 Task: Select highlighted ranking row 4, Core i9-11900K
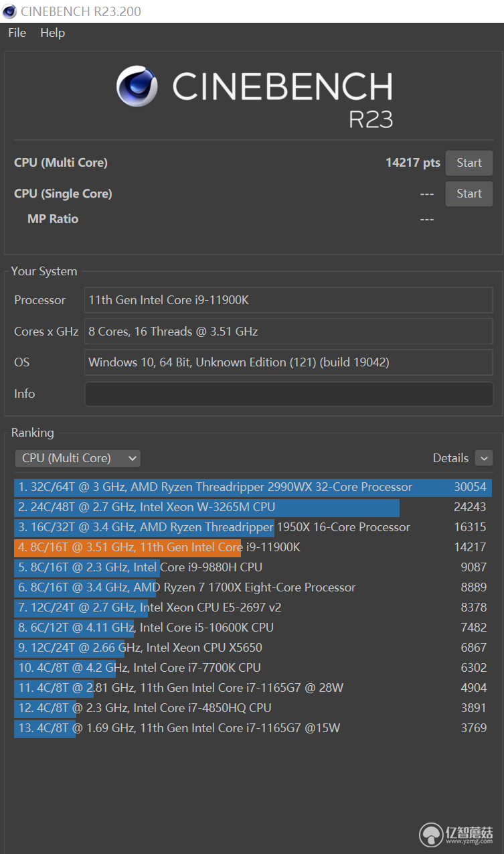[253, 547]
